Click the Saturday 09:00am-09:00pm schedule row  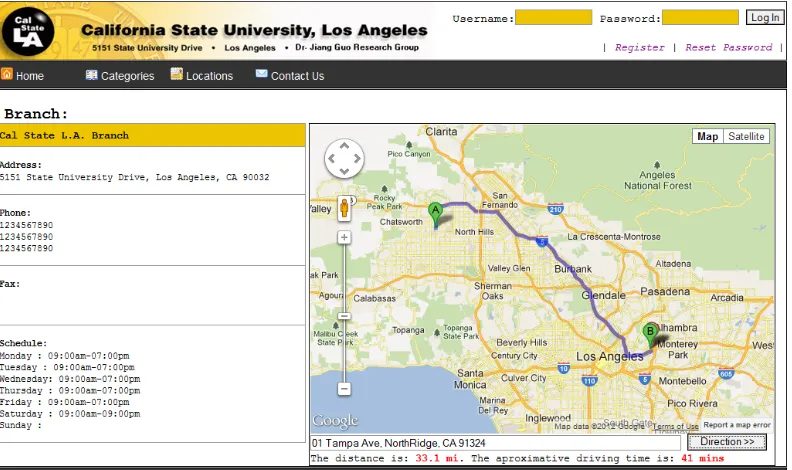coord(70,413)
